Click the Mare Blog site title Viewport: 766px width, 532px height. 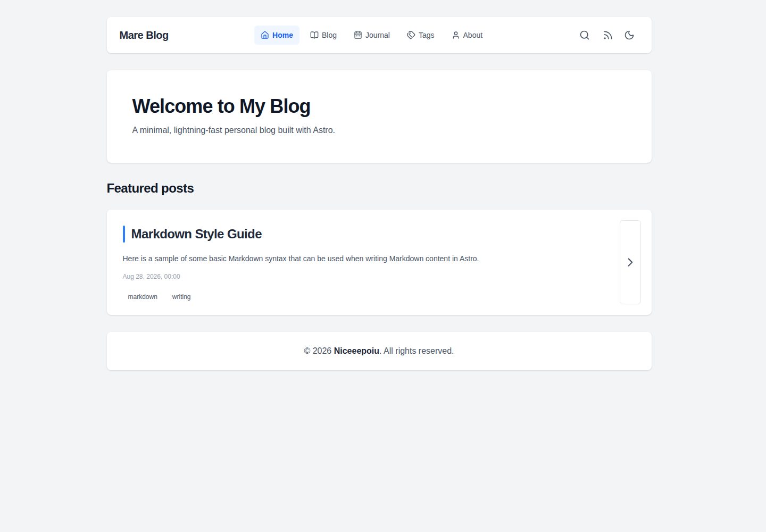[x=144, y=35]
